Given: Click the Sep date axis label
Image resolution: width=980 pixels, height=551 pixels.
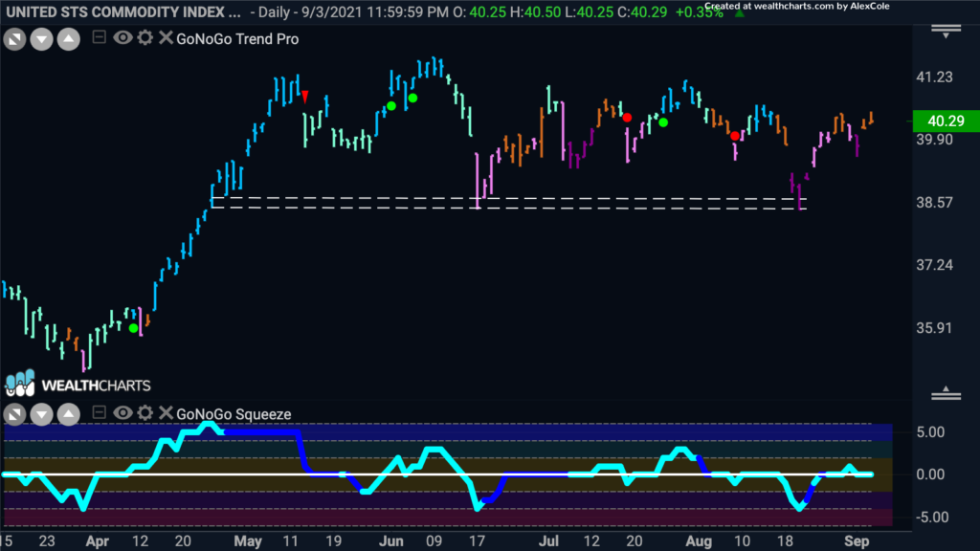Looking at the screenshot, I should pos(857,541).
